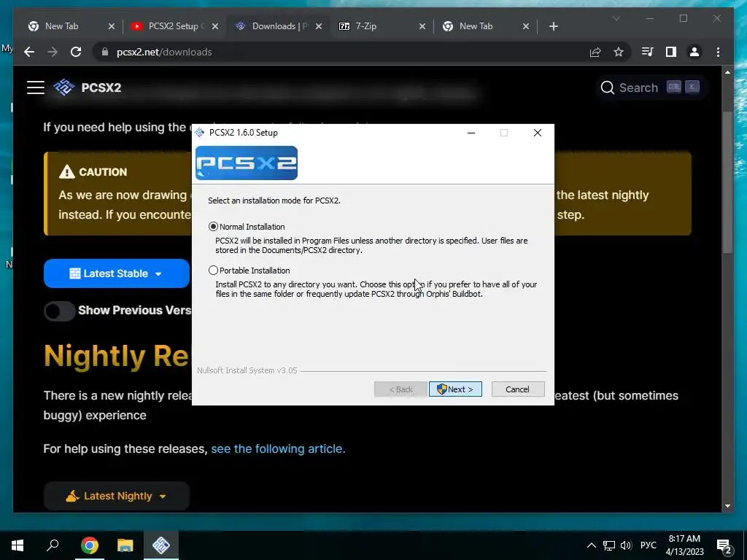The height and width of the screenshot is (560, 747).
Task: Share this page icon in Chrome
Action: click(595, 52)
